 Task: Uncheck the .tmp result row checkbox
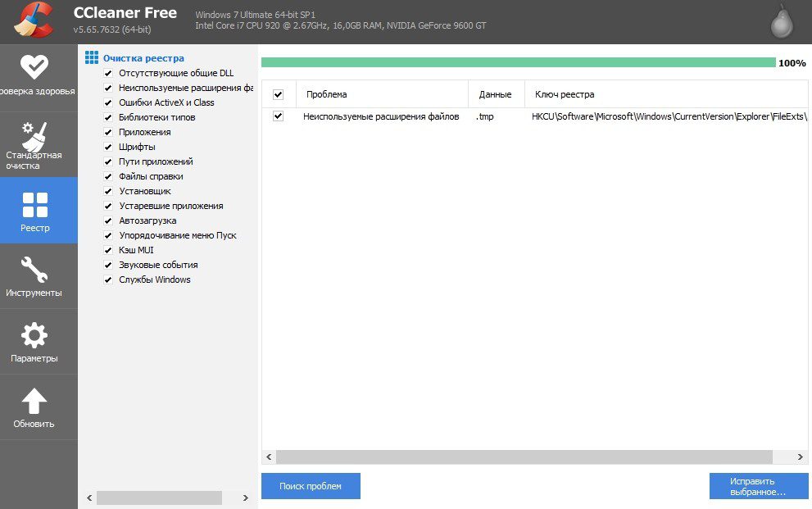[278, 116]
